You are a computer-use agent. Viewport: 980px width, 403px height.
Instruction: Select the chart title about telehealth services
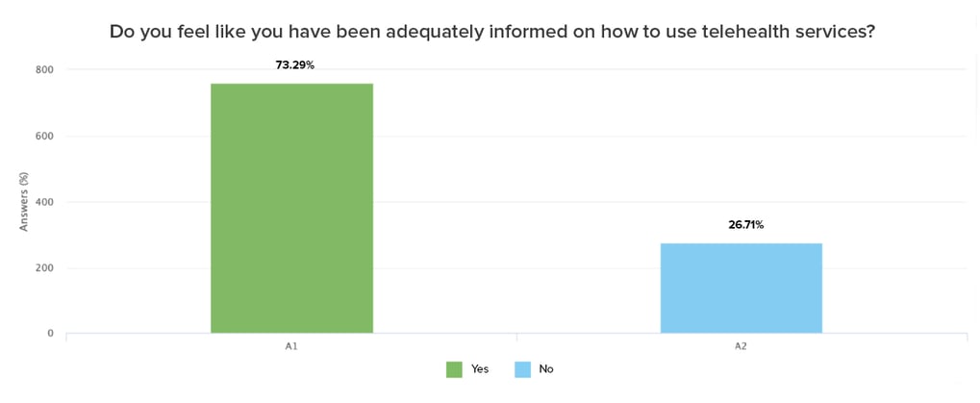[491, 32]
